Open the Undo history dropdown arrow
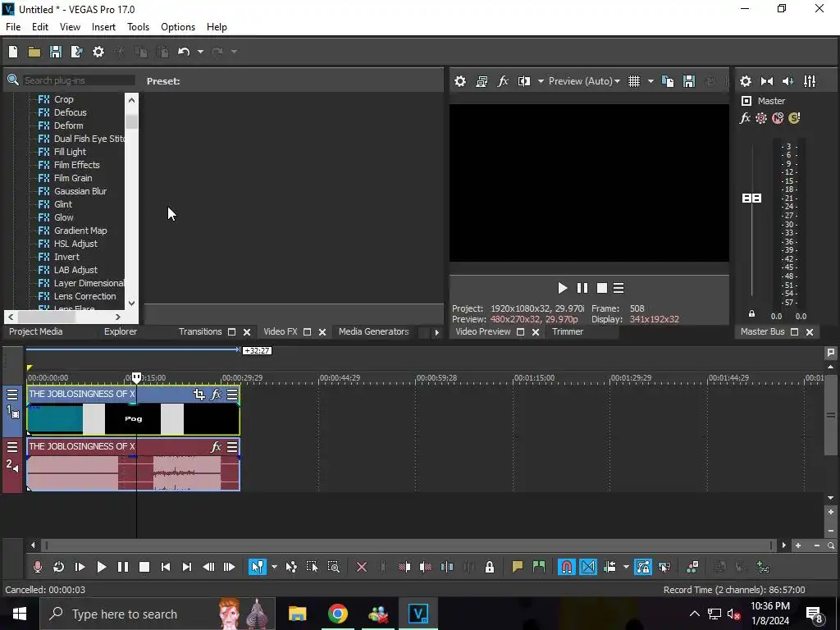The width and height of the screenshot is (840, 630). click(x=200, y=52)
